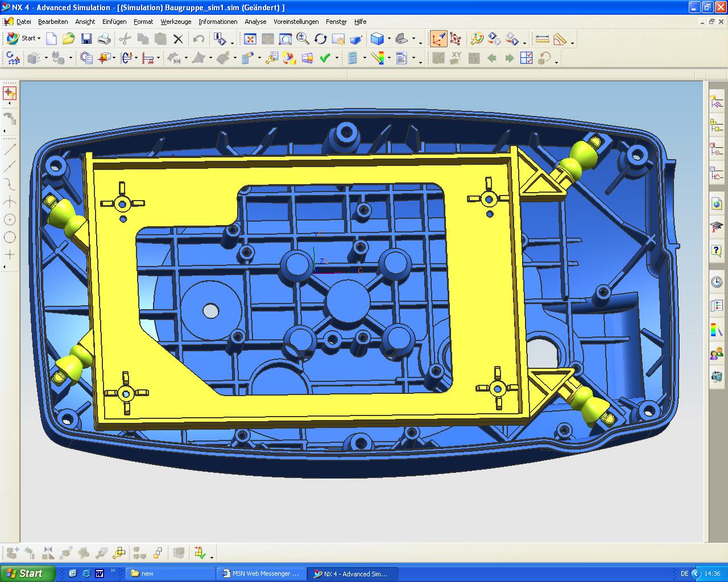The image size is (728, 582).
Task: Click the load arrow icon
Action: (x=126, y=58)
